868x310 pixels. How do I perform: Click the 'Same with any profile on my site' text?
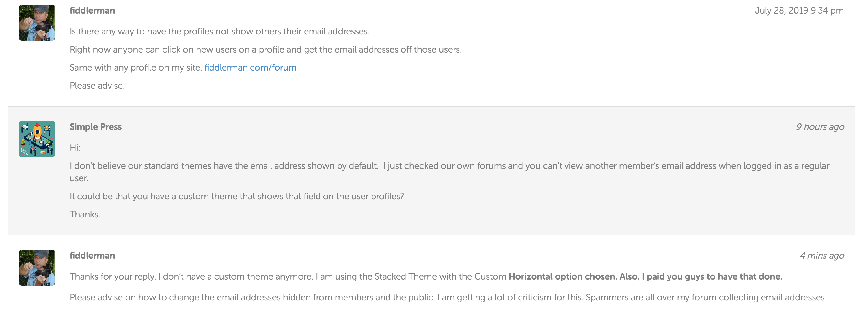(x=136, y=68)
